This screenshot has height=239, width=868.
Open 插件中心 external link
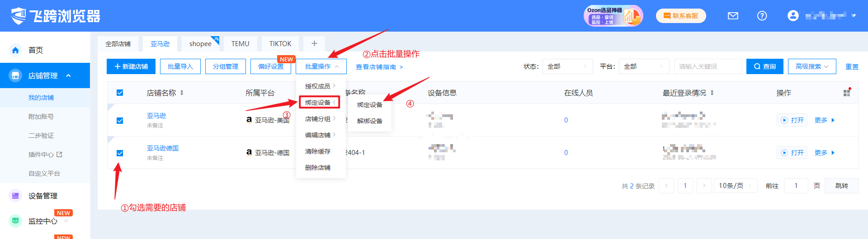45,155
